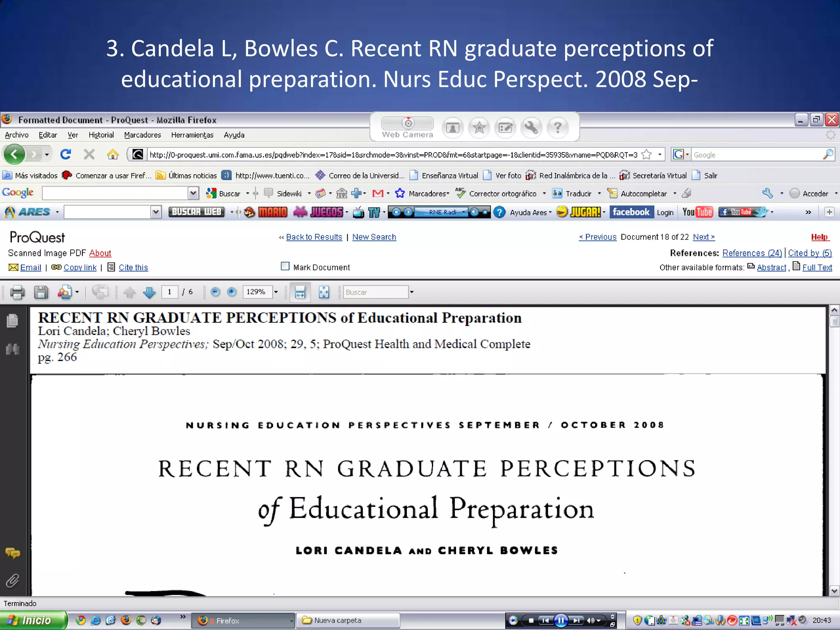This screenshot has height=630, width=840.
Task: Click the scrollbar down arrow
Action: click(x=834, y=591)
